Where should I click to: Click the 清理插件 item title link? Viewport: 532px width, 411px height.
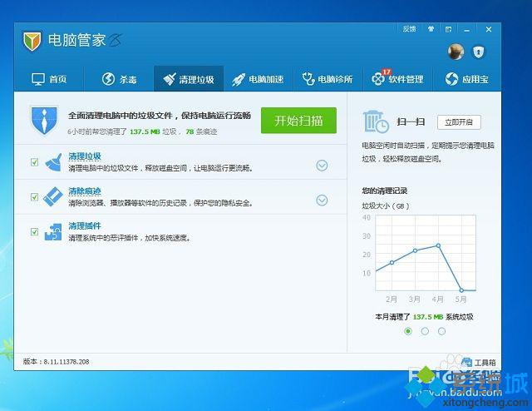click(85, 225)
